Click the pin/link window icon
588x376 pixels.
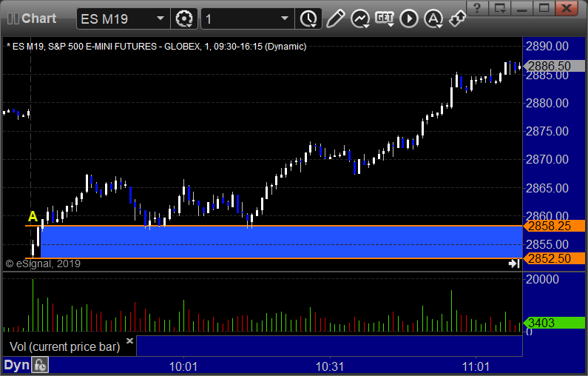pyautogui.click(x=458, y=19)
